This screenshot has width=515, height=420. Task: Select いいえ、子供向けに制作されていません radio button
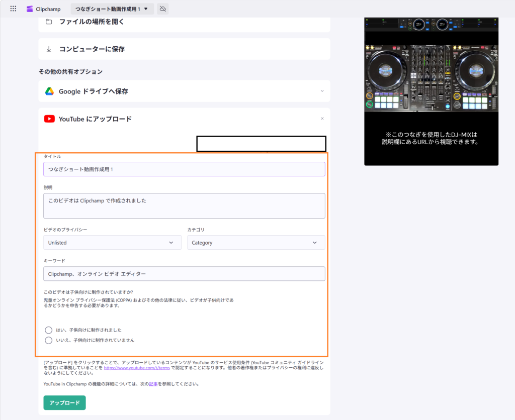[x=49, y=340]
